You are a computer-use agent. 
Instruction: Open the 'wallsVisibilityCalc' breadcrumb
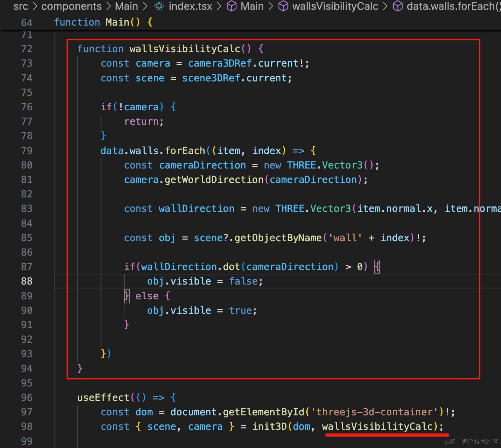(335, 6)
